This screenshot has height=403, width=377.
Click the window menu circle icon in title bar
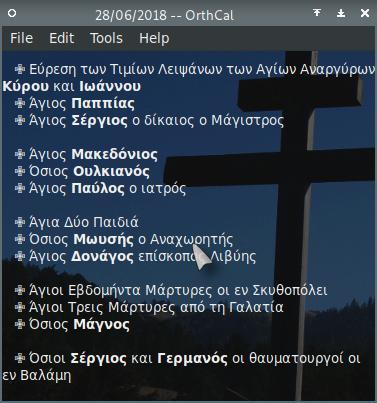click(12, 13)
